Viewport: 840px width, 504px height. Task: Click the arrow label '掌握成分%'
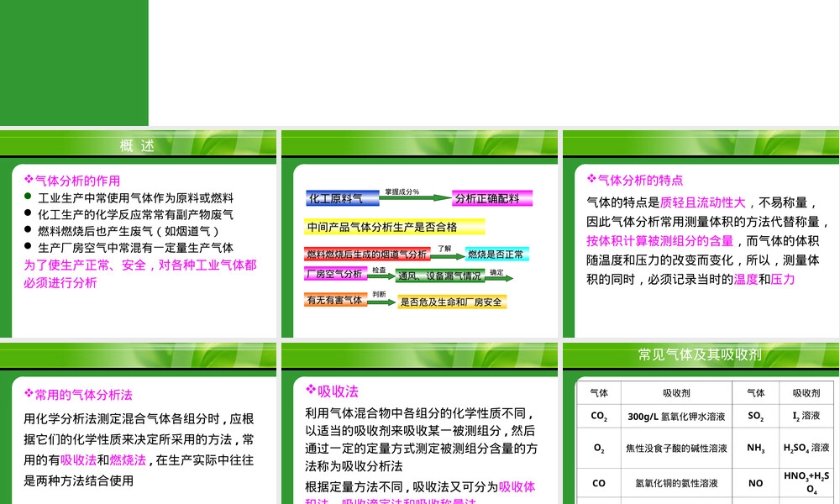coord(402,192)
